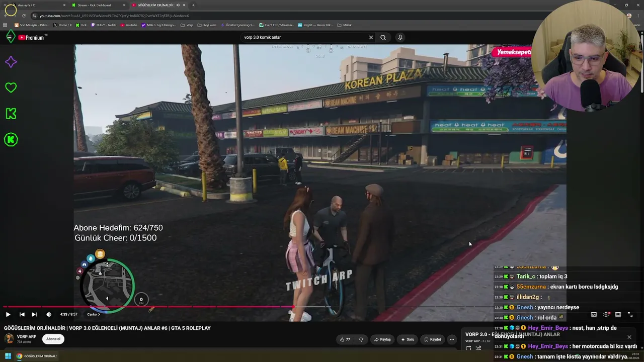Viewport: 644px width, 362px height.
Task: Expand the 'Vorp' bookmark folder
Action: [x=187, y=25]
